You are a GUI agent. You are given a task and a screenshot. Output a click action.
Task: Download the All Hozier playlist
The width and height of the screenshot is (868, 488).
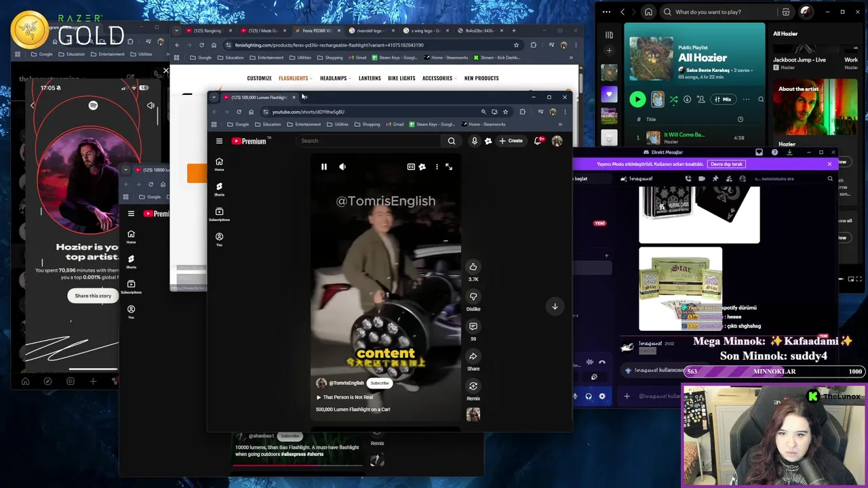[x=687, y=100]
